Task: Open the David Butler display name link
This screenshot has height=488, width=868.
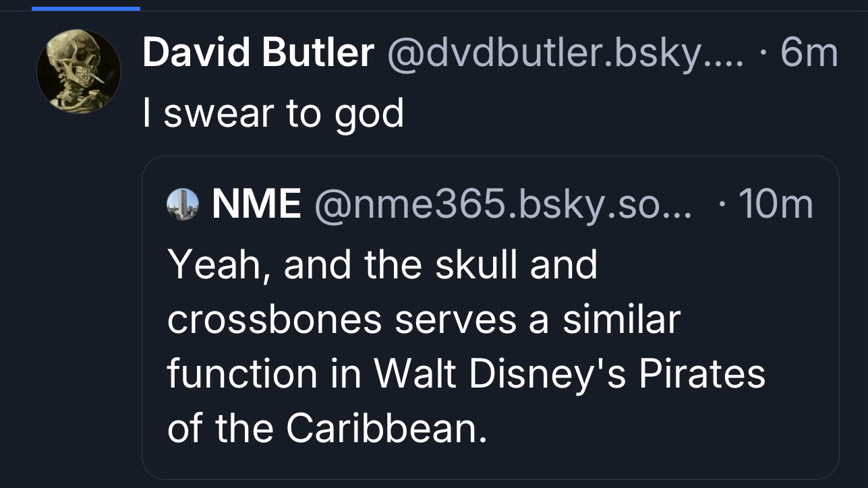Action: (258, 53)
